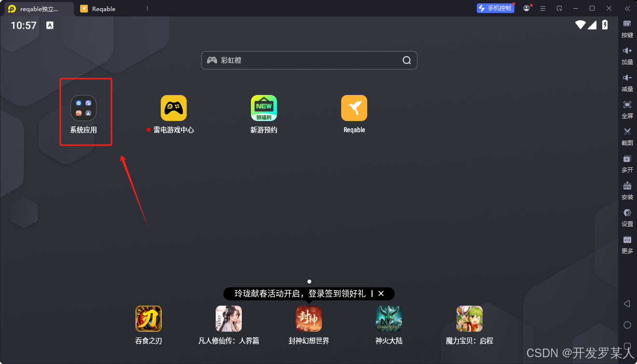The image size is (637, 364).
Task: Open 神火大陆 game
Action: [x=389, y=319]
